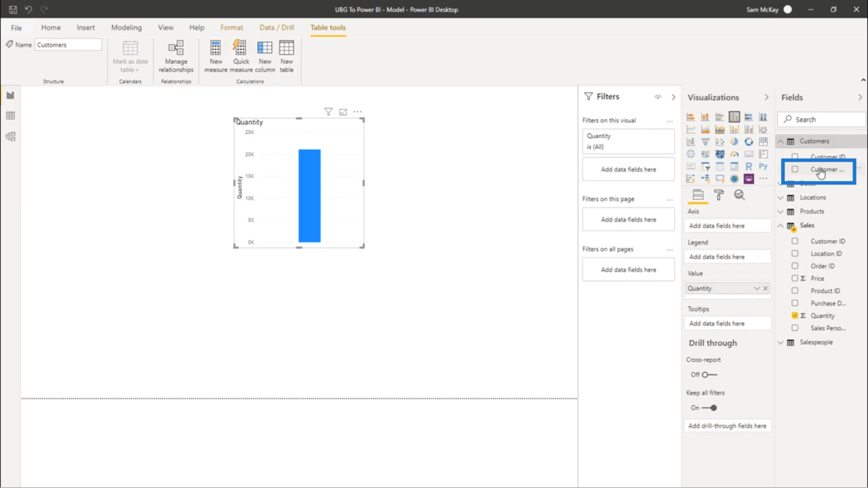Check the Sales Perso... field
The height and width of the screenshot is (488, 868).
coord(795,328)
